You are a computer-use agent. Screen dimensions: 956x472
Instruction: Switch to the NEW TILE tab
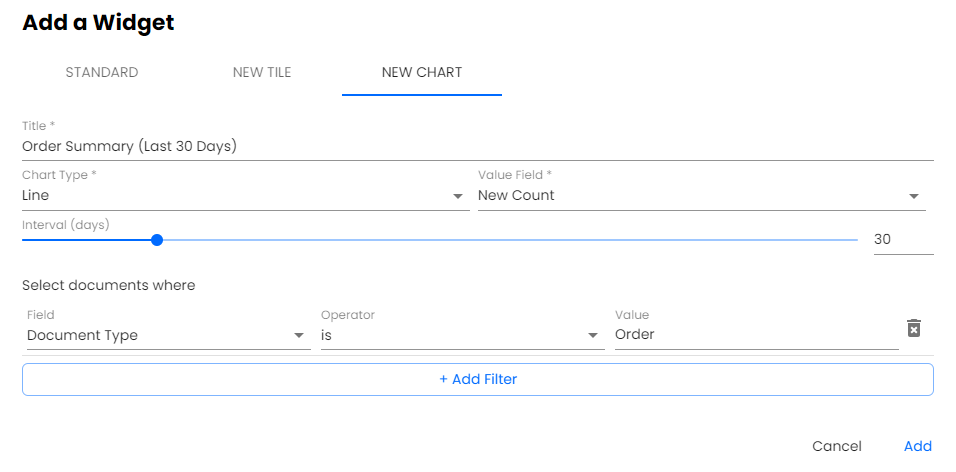[262, 73]
